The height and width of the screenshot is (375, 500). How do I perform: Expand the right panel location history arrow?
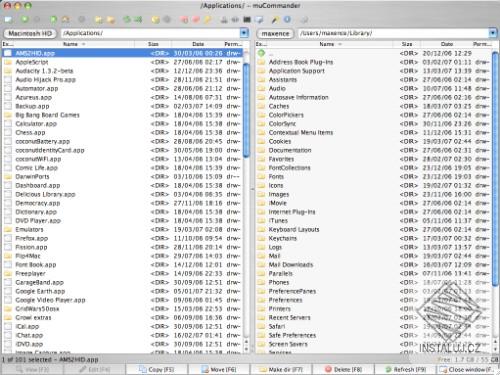click(x=493, y=33)
